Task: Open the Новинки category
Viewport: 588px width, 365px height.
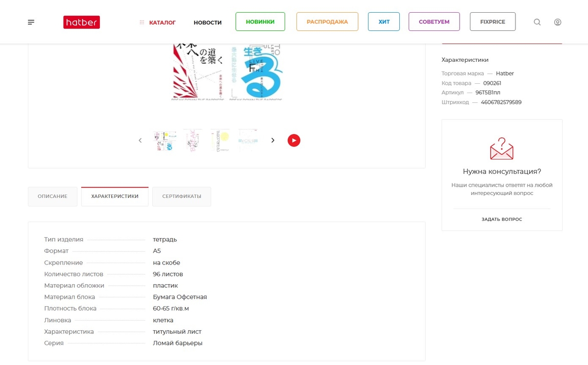Action: (260, 22)
